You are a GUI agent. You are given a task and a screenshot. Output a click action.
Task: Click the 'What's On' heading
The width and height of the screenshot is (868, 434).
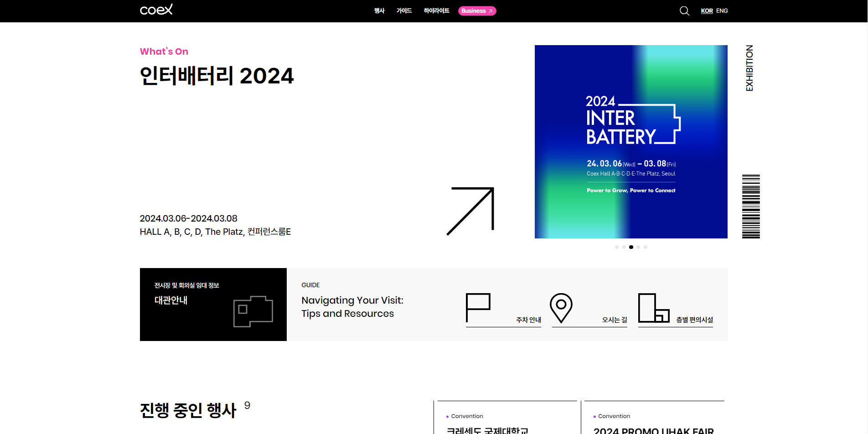pyautogui.click(x=164, y=52)
